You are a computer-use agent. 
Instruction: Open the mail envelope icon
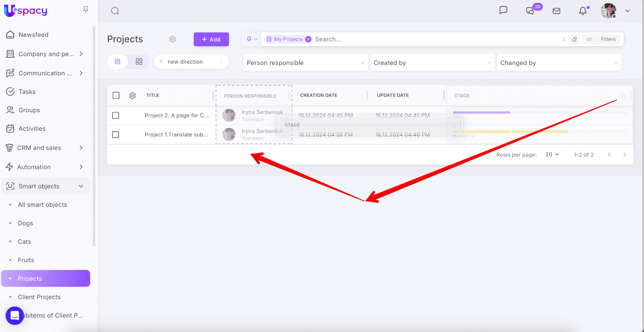[x=556, y=11]
